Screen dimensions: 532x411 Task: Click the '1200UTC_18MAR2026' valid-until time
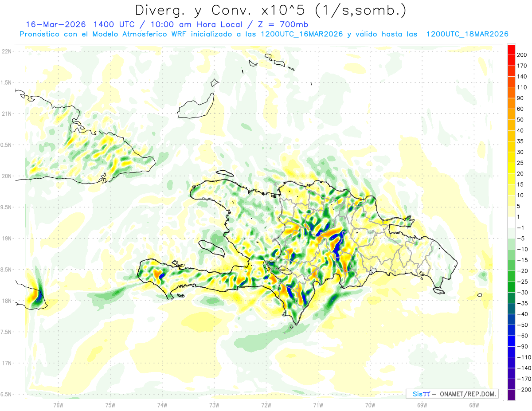pos(467,34)
